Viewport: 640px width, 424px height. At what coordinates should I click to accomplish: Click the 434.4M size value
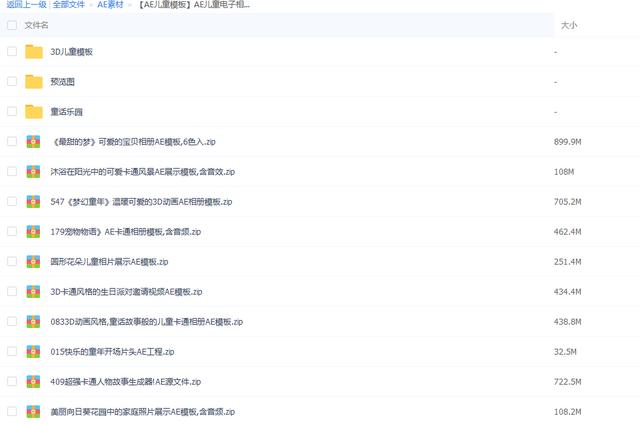click(568, 291)
